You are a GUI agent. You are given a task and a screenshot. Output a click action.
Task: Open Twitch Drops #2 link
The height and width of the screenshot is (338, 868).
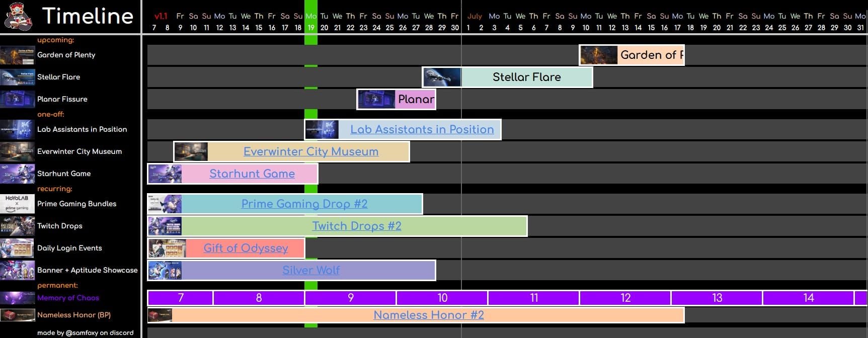tap(356, 226)
